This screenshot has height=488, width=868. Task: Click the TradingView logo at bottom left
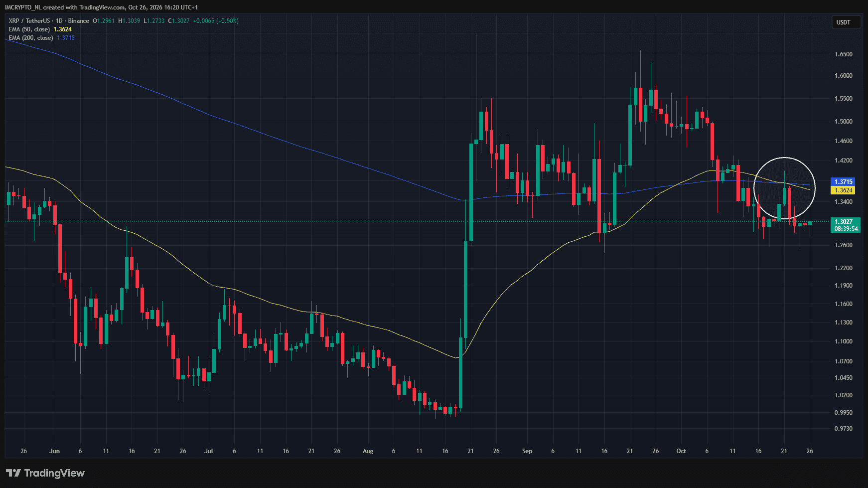click(x=45, y=473)
